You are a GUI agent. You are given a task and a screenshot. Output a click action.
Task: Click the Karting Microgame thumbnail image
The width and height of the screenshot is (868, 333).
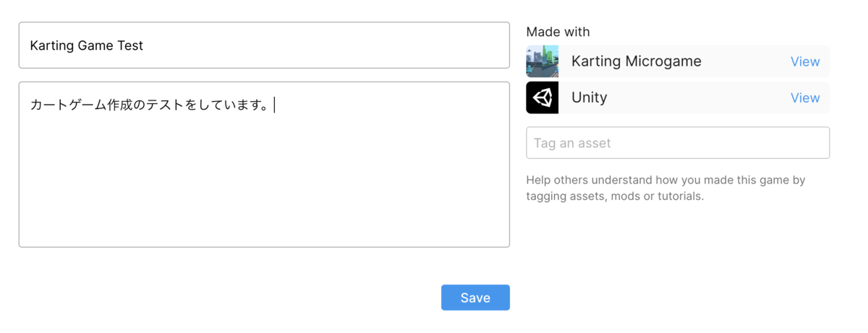(542, 61)
